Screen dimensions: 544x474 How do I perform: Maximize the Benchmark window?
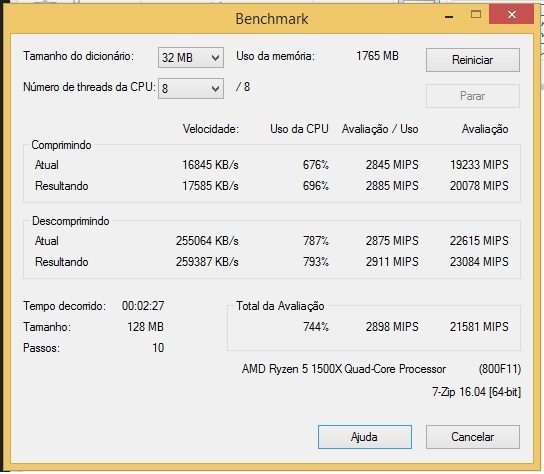click(476, 15)
